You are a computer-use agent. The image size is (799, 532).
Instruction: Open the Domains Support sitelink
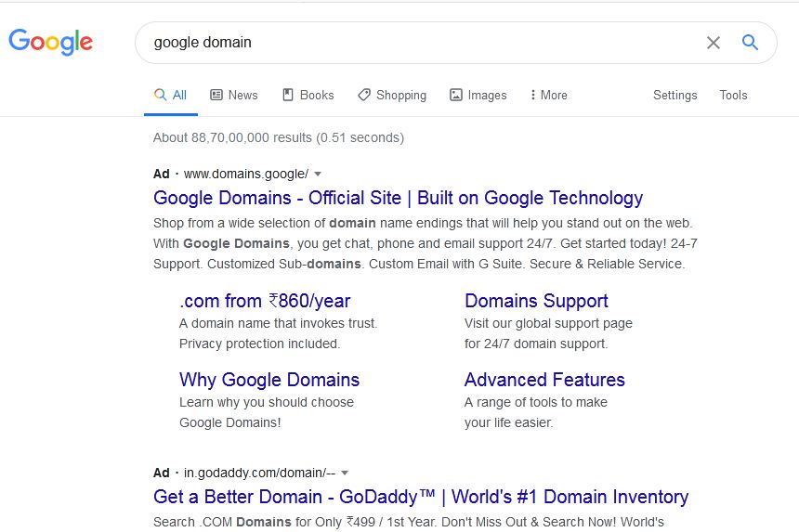[x=536, y=301]
